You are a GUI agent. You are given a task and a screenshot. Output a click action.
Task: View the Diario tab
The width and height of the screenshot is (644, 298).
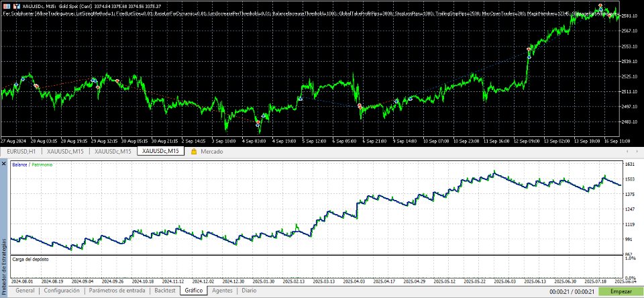(249, 291)
